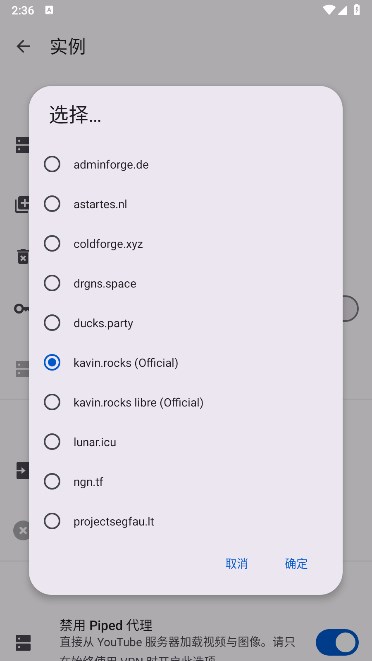This screenshot has height=661, width=372.
Task: Pick the drgns.space instance
Action: click(x=186, y=283)
